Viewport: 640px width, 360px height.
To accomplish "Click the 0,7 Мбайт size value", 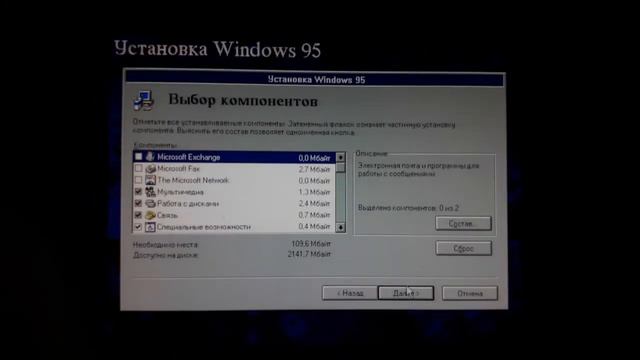I will [x=314, y=215].
